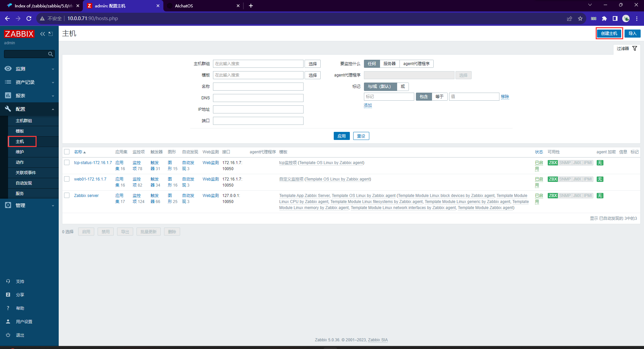
Task: Toggle the select-all hosts checkbox
Action: coord(67,152)
